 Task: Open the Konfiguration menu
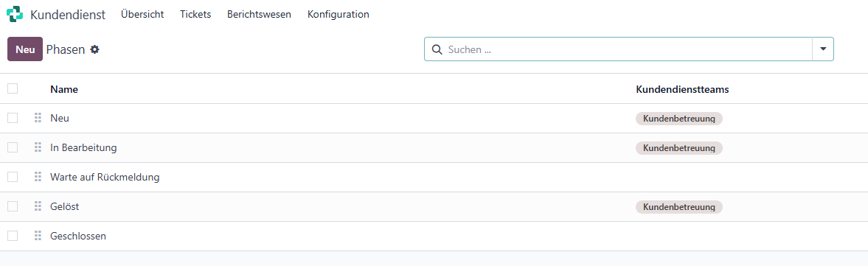(x=338, y=15)
